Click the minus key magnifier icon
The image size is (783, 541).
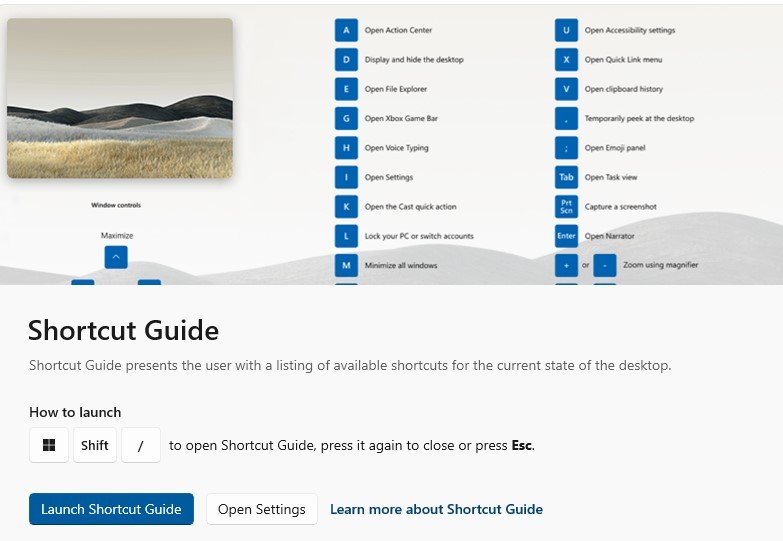[x=605, y=265]
